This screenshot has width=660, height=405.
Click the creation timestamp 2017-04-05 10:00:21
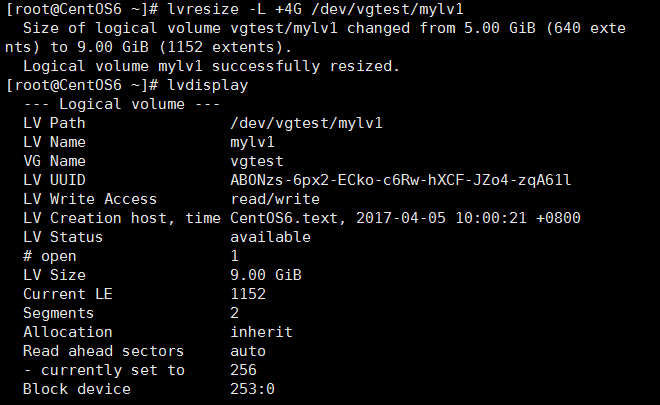[441, 218]
